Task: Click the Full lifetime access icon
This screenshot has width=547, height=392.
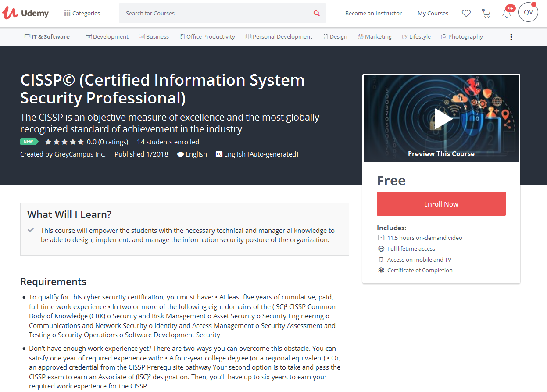Action: tap(381, 249)
